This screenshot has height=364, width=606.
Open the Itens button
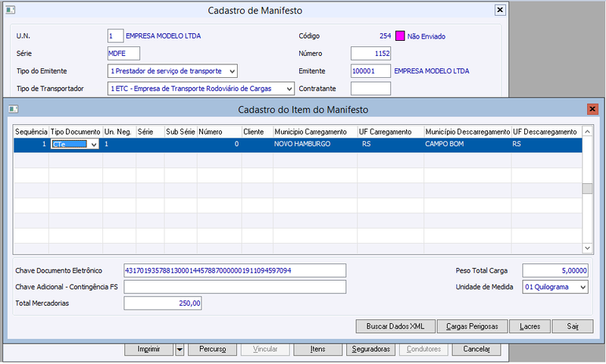[317, 350]
